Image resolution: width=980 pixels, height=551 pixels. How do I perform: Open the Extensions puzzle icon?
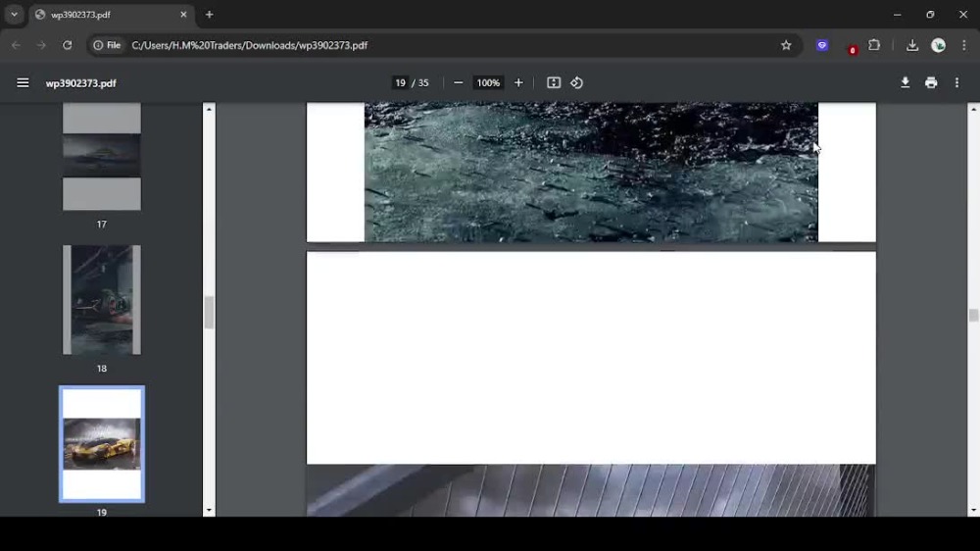(874, 45)
